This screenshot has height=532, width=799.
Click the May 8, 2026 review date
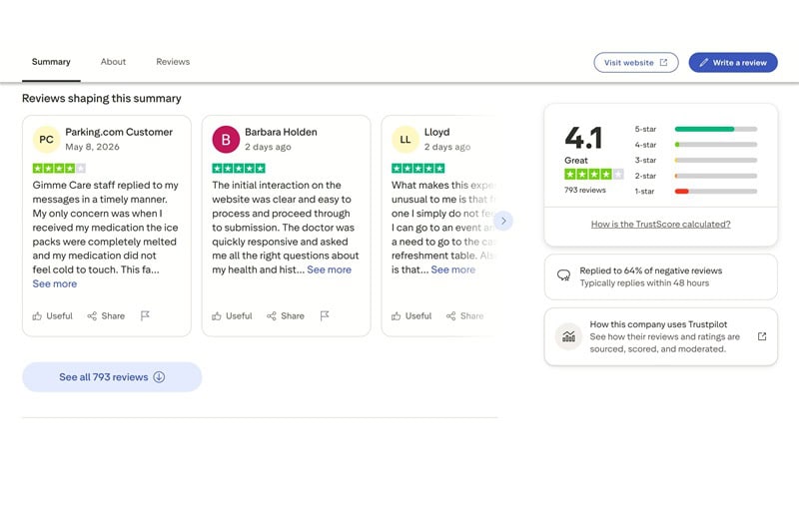point(92,147)
